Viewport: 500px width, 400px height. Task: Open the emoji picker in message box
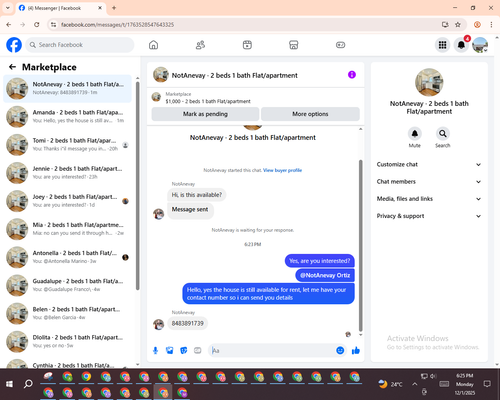pos(340,350)
